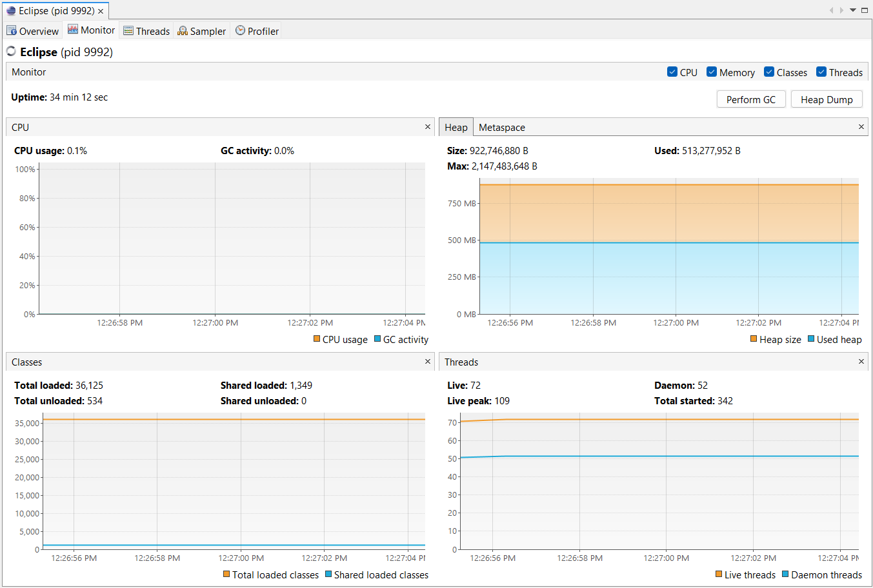873x588 pixels.
Task: Close the Classes graph panel
Action: (x=428, y=362)
